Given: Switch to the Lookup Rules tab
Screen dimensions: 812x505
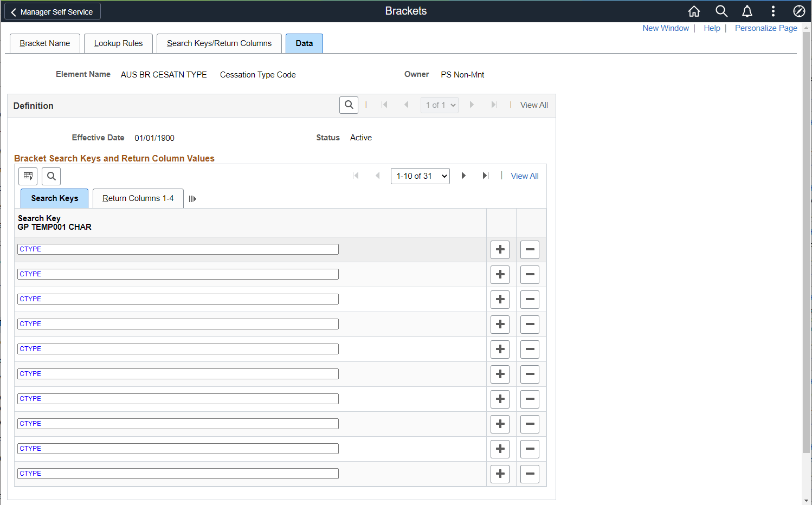Looking at the screenshot, I should (x=118, y=43).
